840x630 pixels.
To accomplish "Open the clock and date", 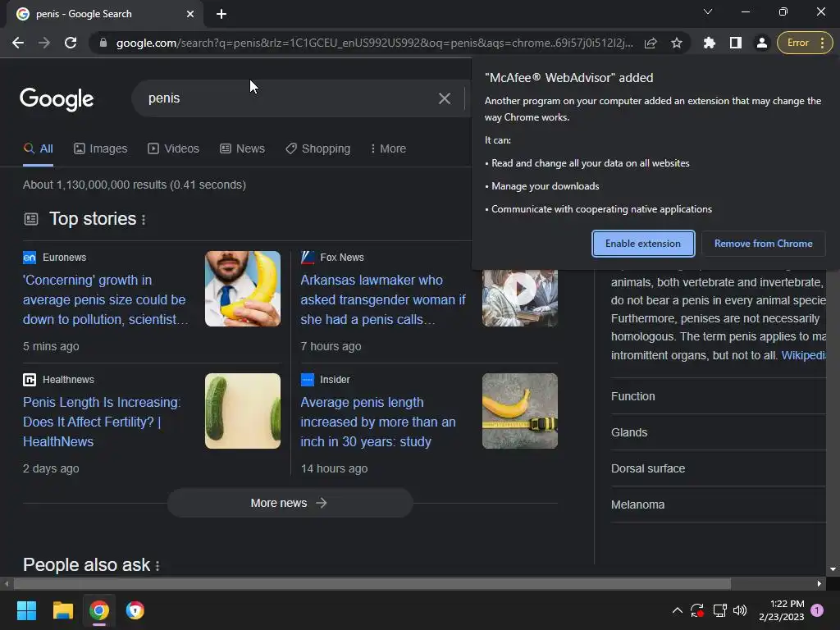I will (782, 610).
